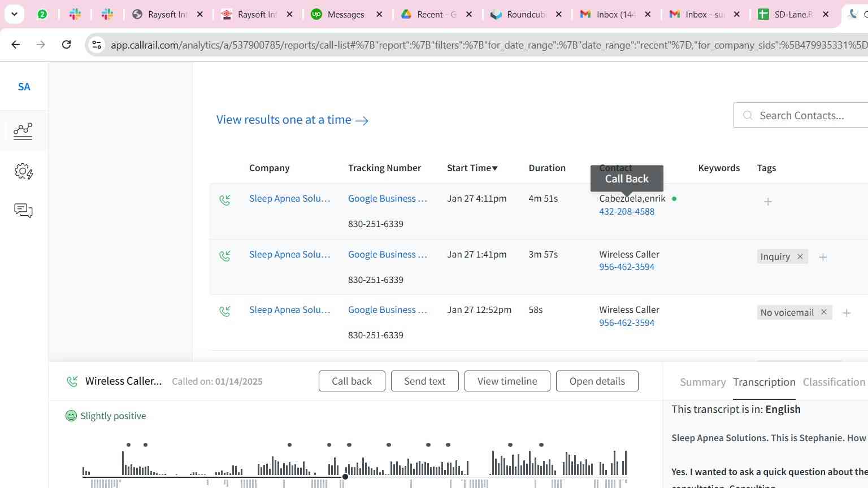
Task: Click inbound call icon for Jan 27 4:11pm row
Action: click(x=225, y=200)
